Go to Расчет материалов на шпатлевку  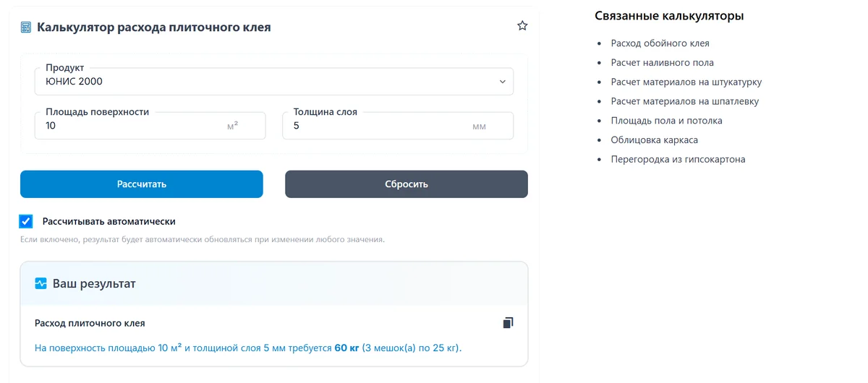pyautogui.click(x=684, y=101)
